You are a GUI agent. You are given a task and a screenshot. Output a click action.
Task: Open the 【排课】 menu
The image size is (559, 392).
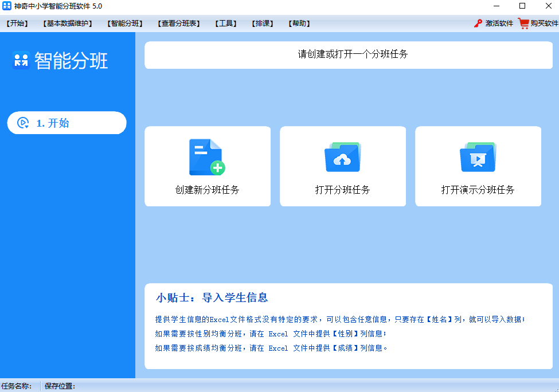[x=263, y=23]
